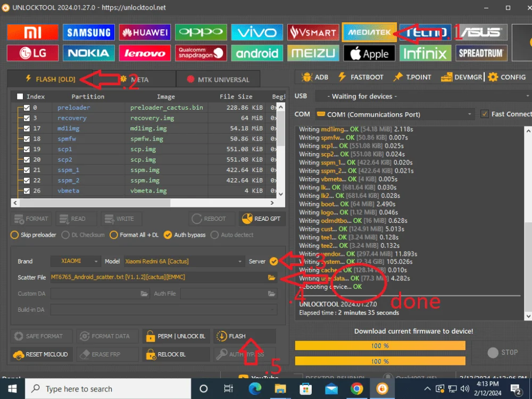Open the Qualcomm Snapdragon tile
Screen dimensions: 532x399
pos(201,53)
